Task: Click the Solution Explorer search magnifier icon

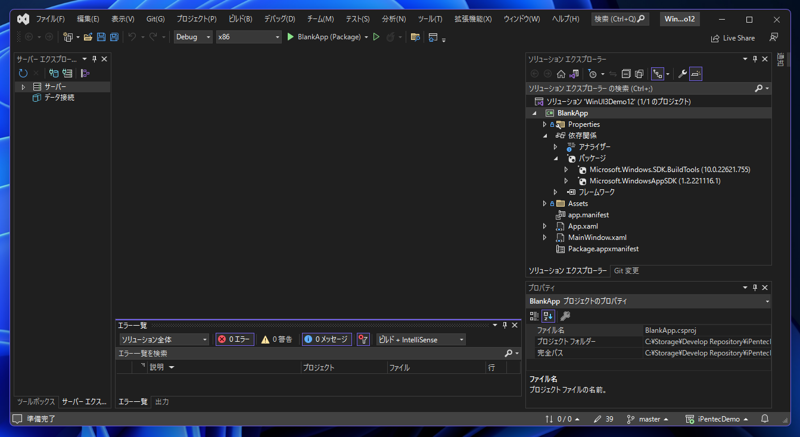Action: tap(759, 88)
